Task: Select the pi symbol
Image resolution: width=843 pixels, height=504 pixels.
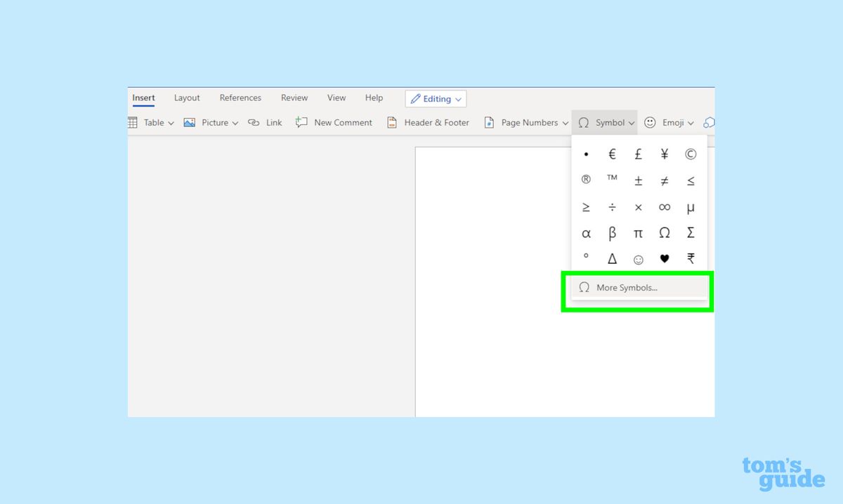Action: point(638,233)
